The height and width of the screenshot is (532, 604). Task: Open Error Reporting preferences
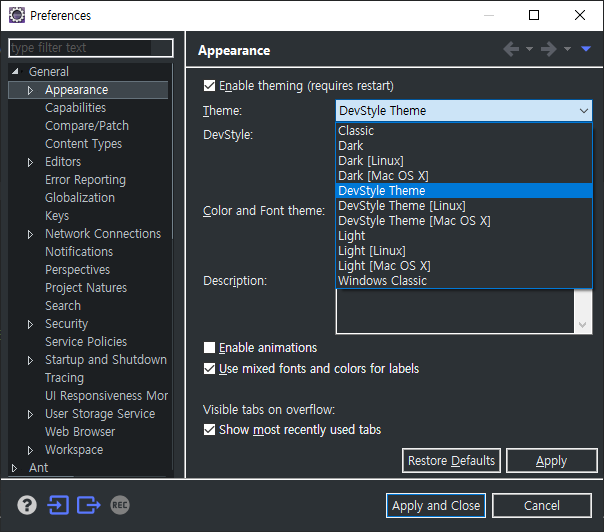click(86, 180)
